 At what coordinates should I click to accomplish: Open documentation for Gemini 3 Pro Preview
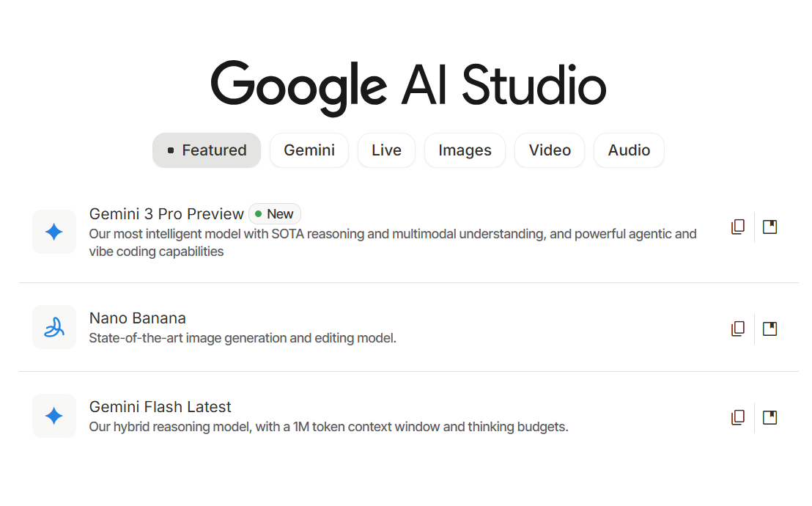[770, 227]
